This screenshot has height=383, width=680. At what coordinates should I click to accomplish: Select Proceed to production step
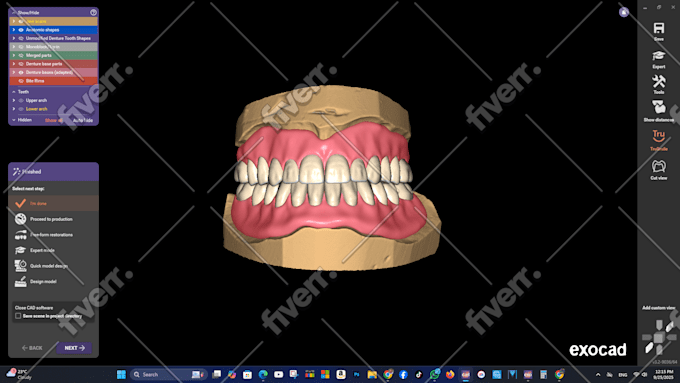[x=53, y=219]
